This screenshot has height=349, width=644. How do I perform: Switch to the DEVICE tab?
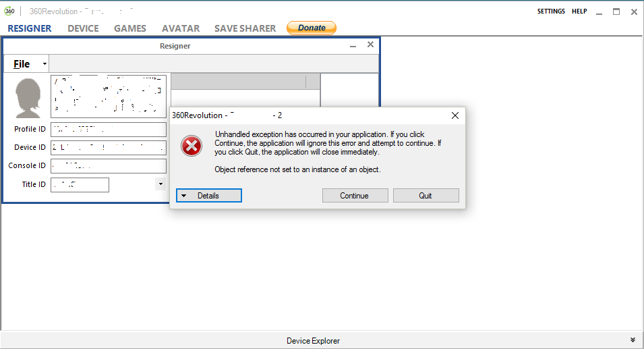(83, 28)
